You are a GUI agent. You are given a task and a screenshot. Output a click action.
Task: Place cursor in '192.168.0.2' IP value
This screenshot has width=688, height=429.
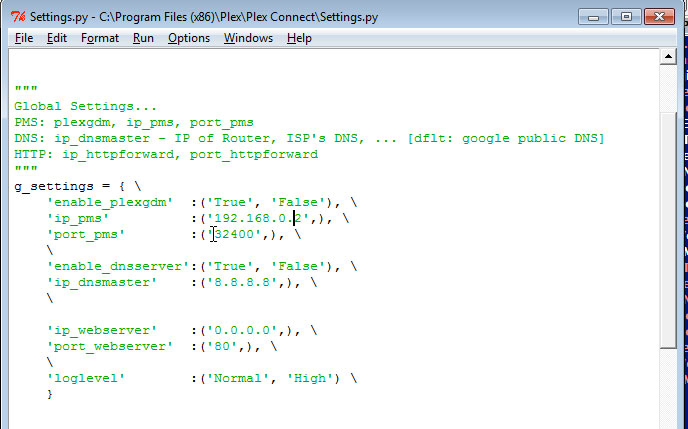258,218
